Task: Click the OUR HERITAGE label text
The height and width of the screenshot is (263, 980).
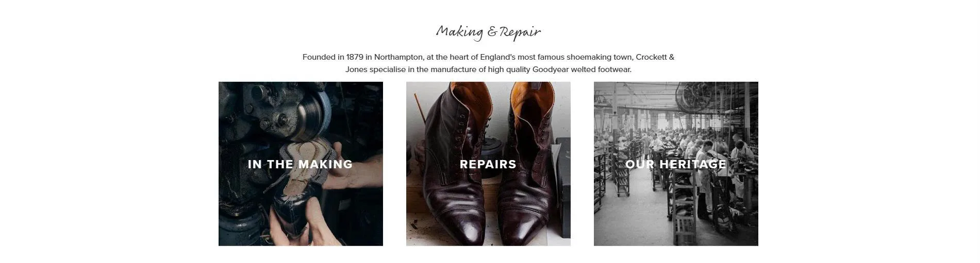Action: pos(676,164)
